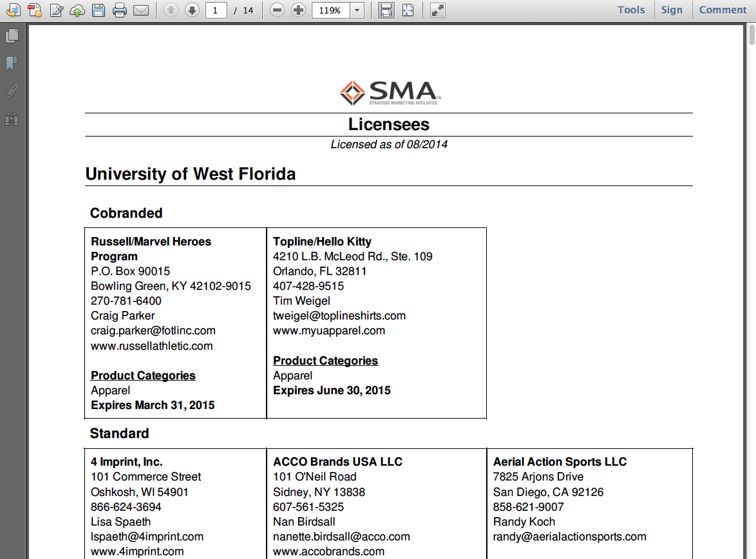756x559 pixels.
Task: Click the Edit/sign document icon
Action: [x=57, y=10]
